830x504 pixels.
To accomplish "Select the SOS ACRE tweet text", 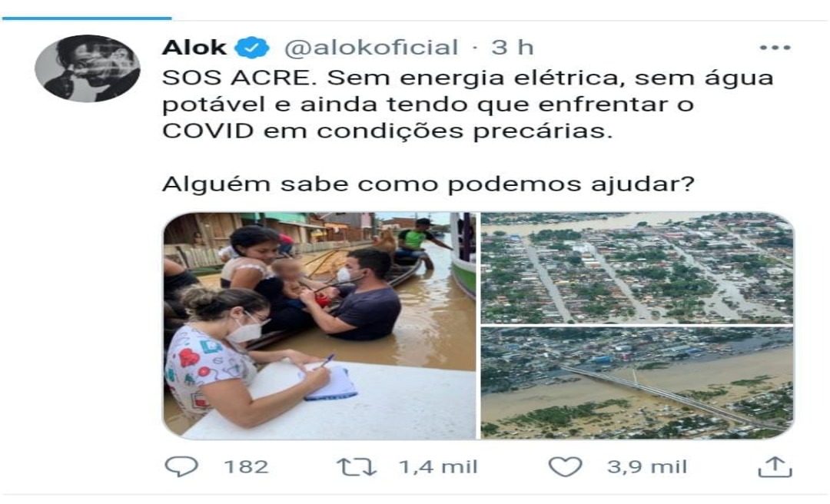I will point(468,104).
